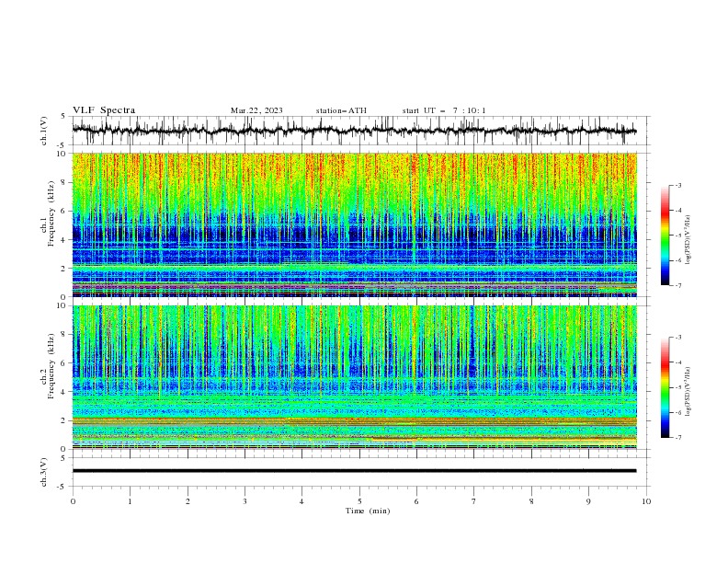The image size is (728, 563).
Task: Click the '-3' tick on the lower color bar
Action: [678, 338]
